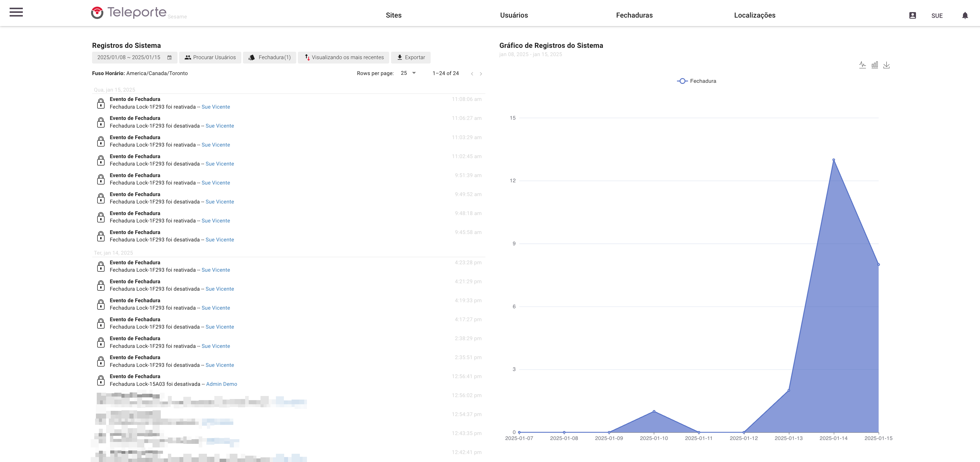Screen dimensions: 980x462
Task: Open the SUE user menu
Action: coord(937,16)
